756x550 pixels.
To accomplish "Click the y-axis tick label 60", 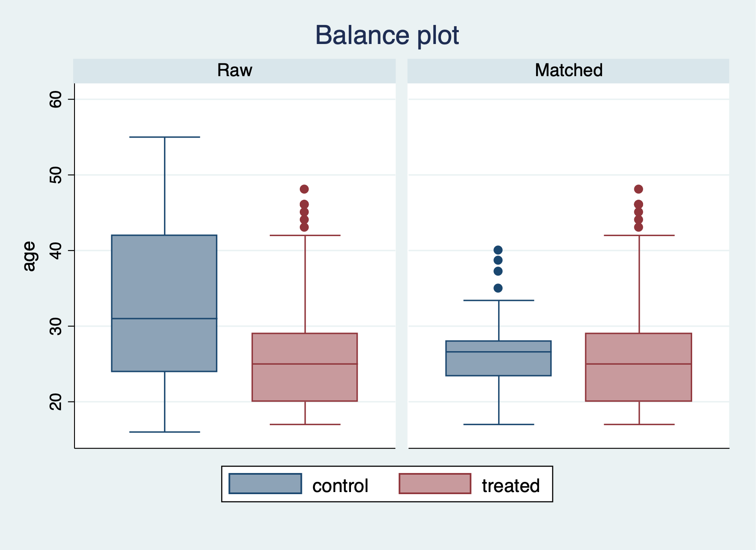I will coord(56,100).
